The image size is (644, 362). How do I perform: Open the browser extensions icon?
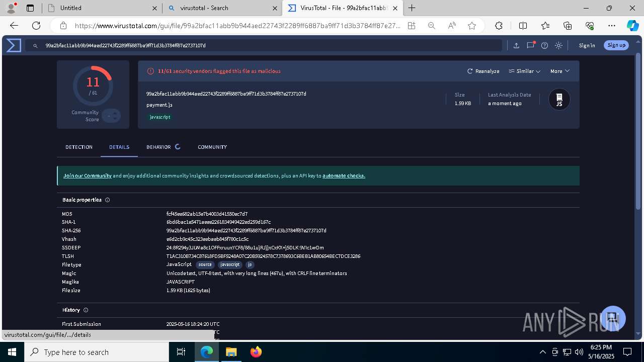(x=499, y=26)
